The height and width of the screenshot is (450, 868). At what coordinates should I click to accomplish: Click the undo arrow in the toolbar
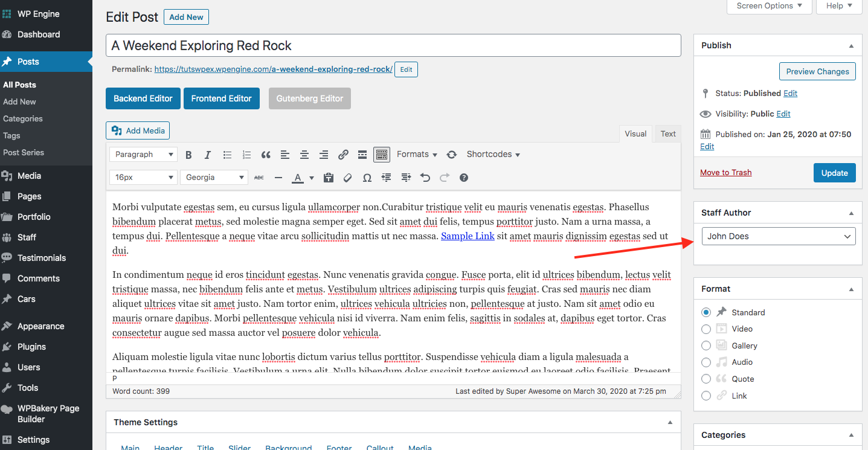(425, 178)
